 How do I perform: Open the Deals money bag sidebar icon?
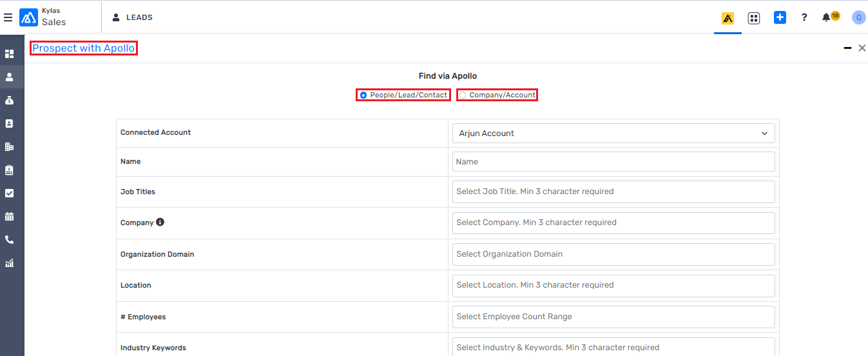[x=10, y=100]
